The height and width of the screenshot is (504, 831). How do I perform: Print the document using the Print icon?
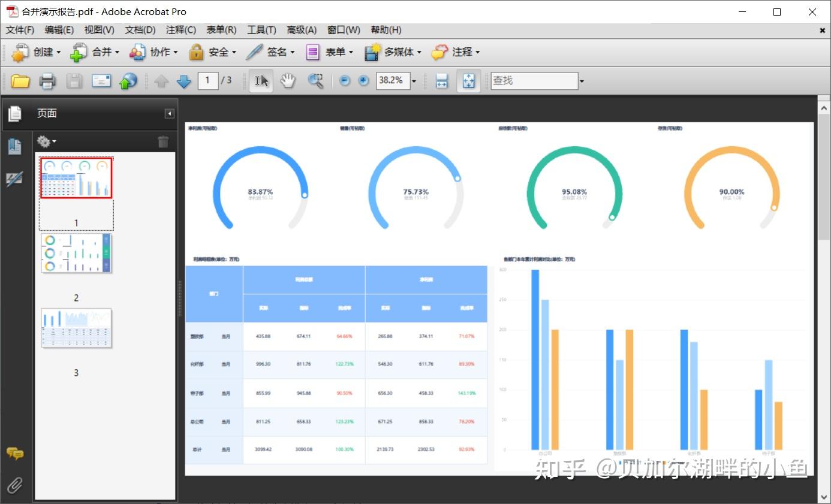pos(47,80)
